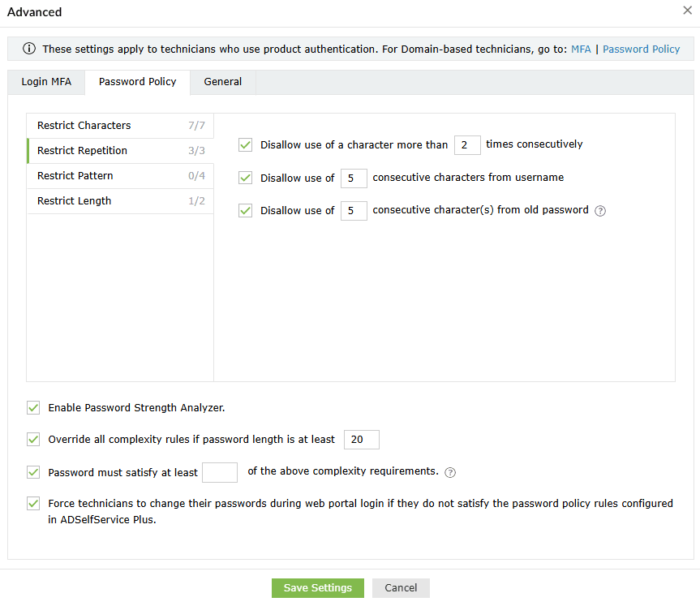Click the help icon beside complexity requirements setting

(449, 472)
